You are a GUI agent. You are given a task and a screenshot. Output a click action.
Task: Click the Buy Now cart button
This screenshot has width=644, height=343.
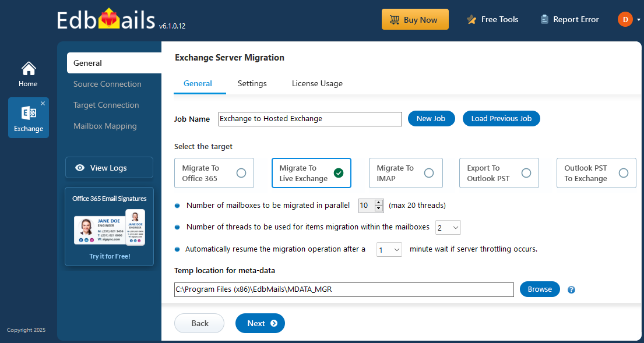click(415, 19)
